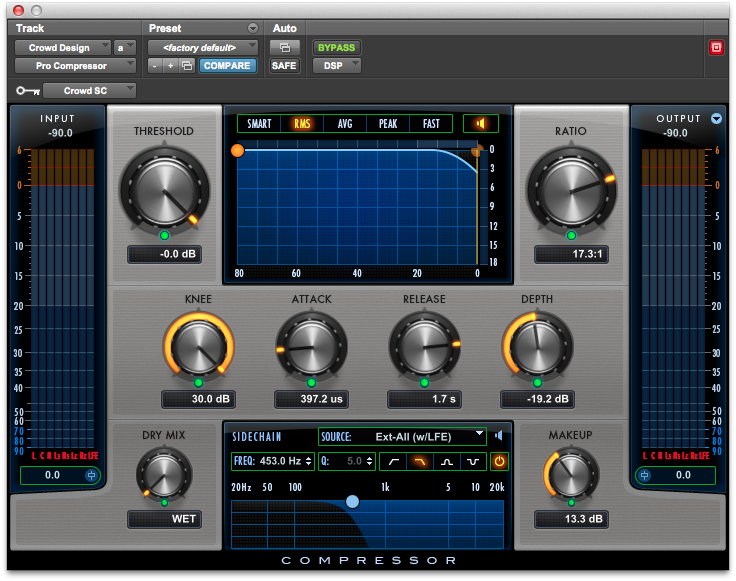
Task: Toggle the sidechain filter power button
Action: (499, 462)
